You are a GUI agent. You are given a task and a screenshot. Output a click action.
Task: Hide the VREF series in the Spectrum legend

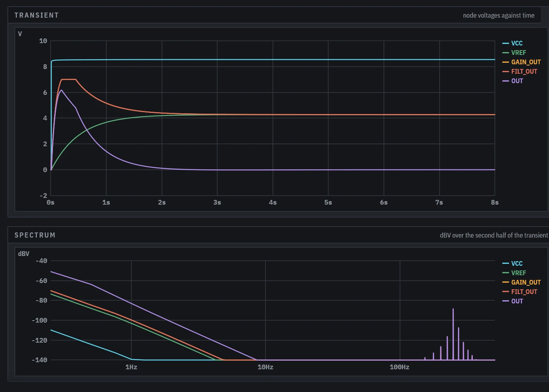click(514, 273)
